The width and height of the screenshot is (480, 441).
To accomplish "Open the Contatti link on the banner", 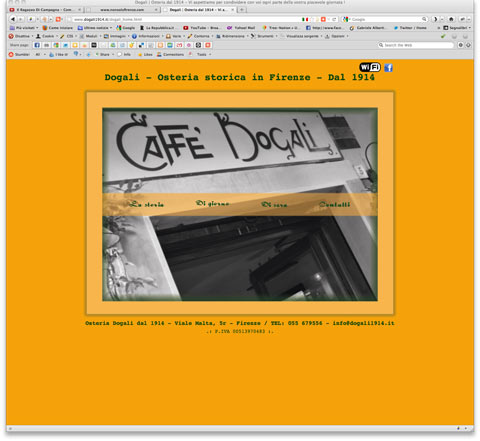I will [x=334, y=204].
